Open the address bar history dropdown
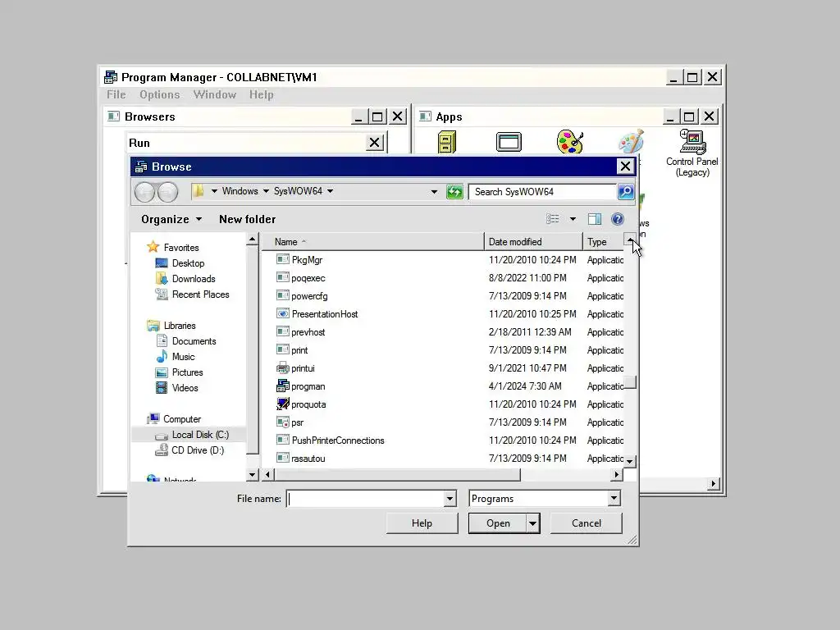 point(434,192)
